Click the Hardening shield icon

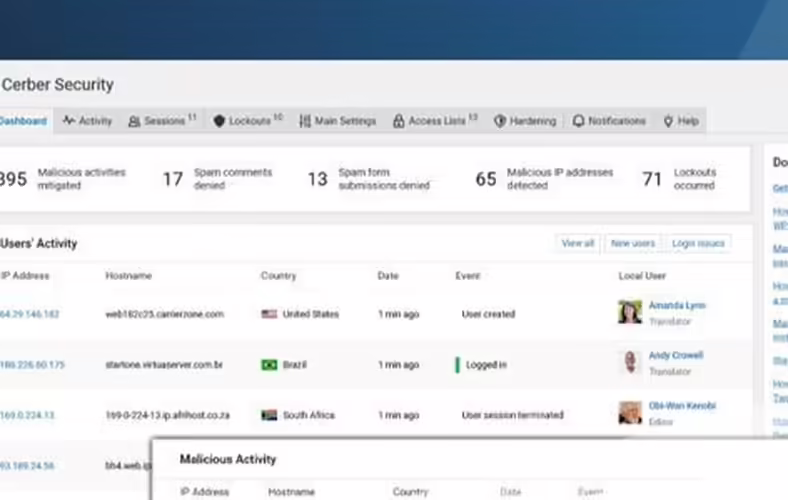(x=500, y=121)
